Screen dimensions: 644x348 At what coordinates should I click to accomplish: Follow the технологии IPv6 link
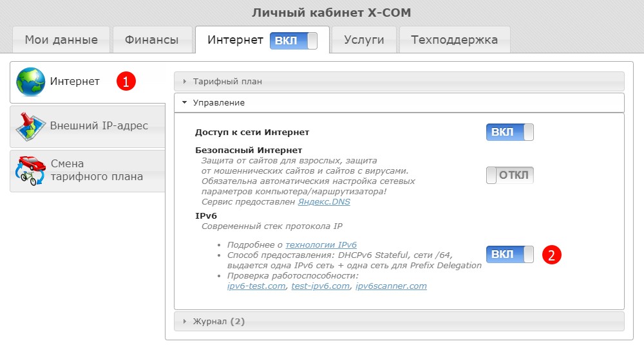pyautogui.click(x=321, y=245)
